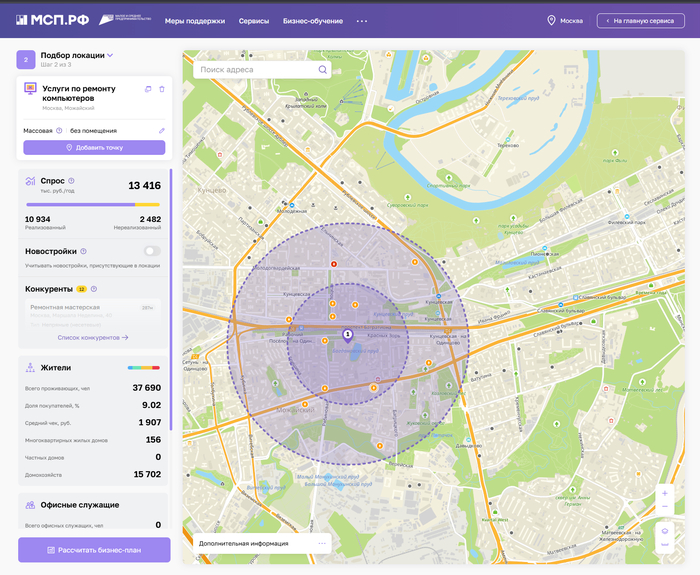Viewport: 700px width, 575px height.
Task: Open the Список конкурентов link
Action: click(94, 338)
